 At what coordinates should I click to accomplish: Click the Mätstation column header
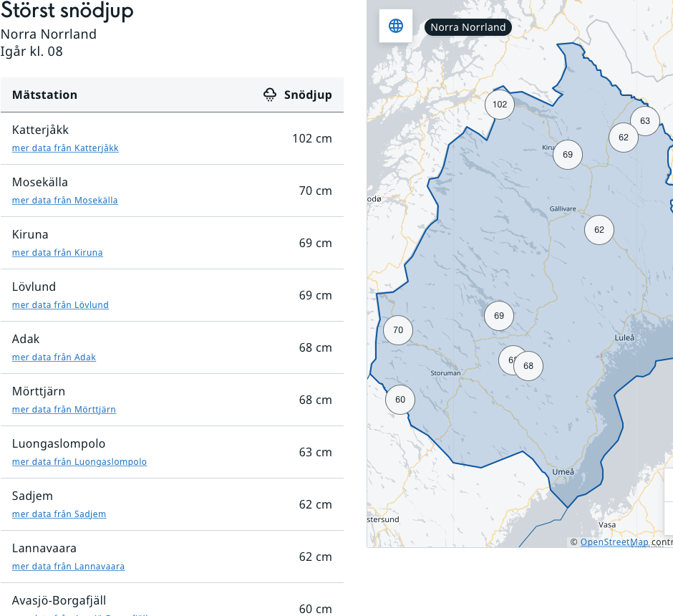coord(44,95)
